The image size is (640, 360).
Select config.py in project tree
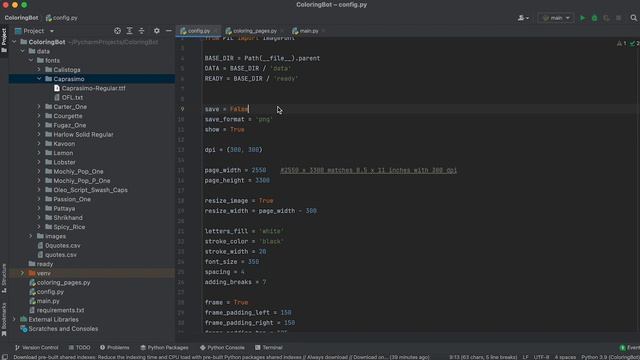(x=50, y=292)
